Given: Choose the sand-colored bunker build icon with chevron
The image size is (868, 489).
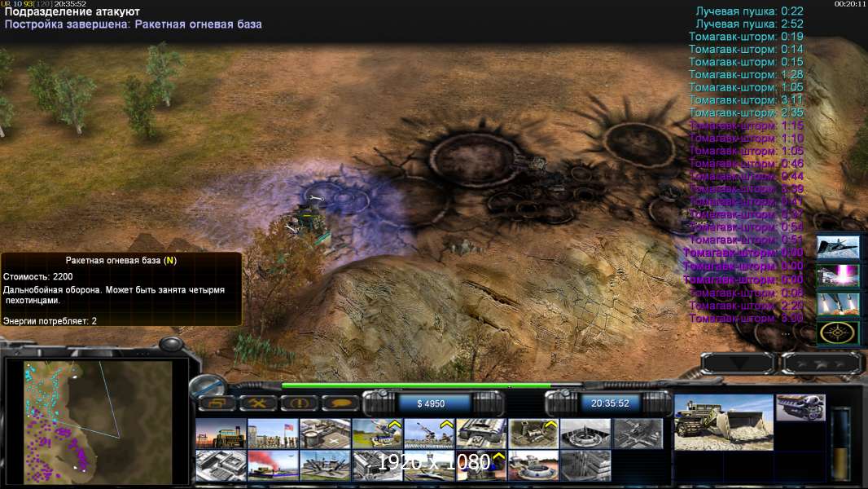Looking at the screenshot, I should (533, 433).
